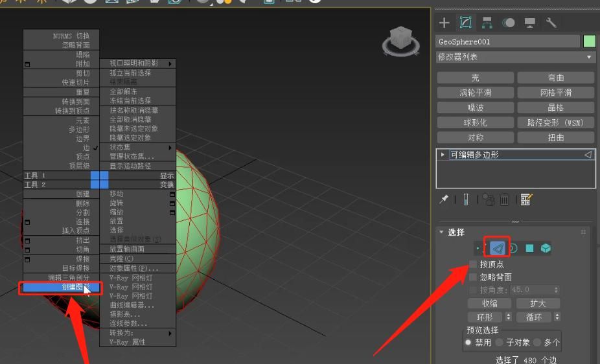Screen dimensions: 600x364
Task: Select the Polygon sub-object level icon
Action: (529, 249)
